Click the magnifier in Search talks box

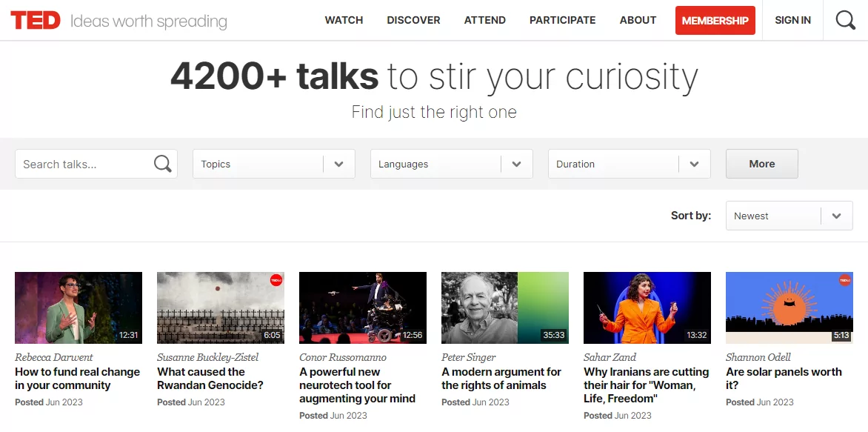coord(162,164)
